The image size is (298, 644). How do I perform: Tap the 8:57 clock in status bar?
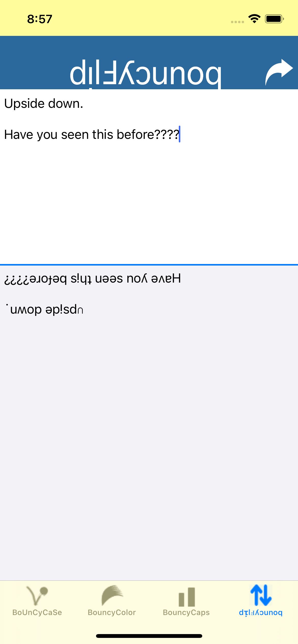coord(40,19)
